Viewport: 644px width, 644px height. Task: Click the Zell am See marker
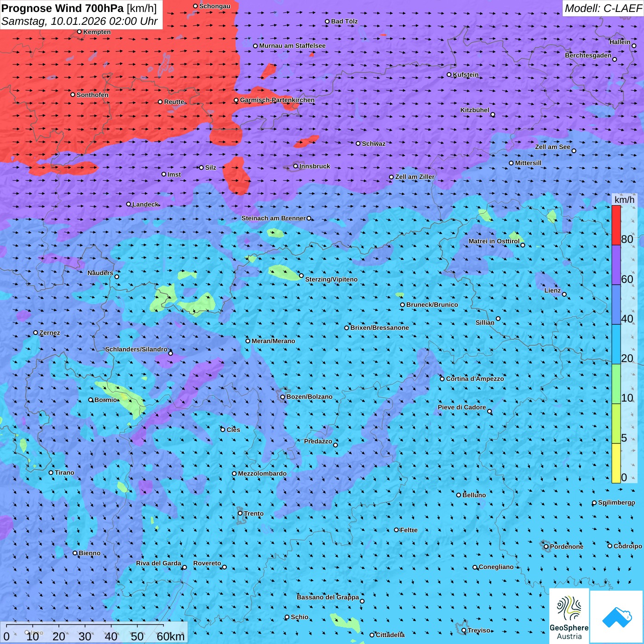574,151
